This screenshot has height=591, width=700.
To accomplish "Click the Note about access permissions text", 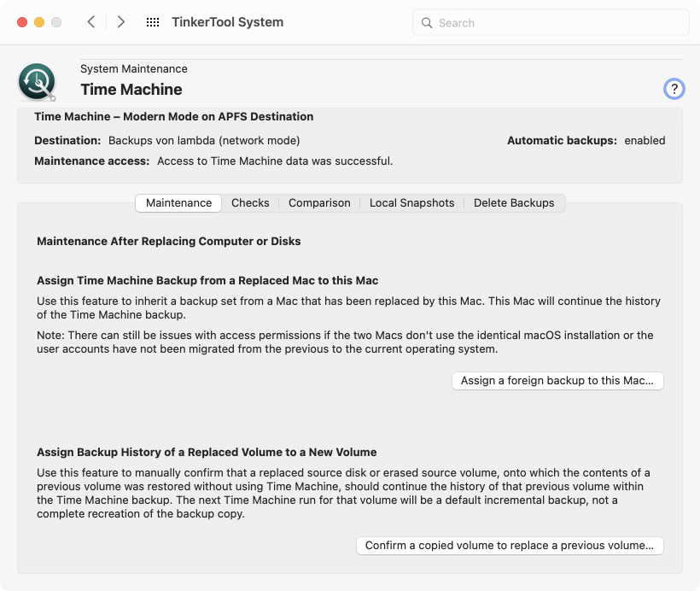I will pyautogui.click(x=345, y=342).
